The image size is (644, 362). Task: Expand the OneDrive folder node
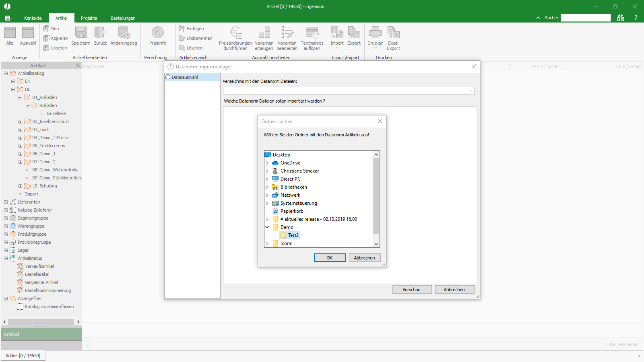click(x=267, y=163)
